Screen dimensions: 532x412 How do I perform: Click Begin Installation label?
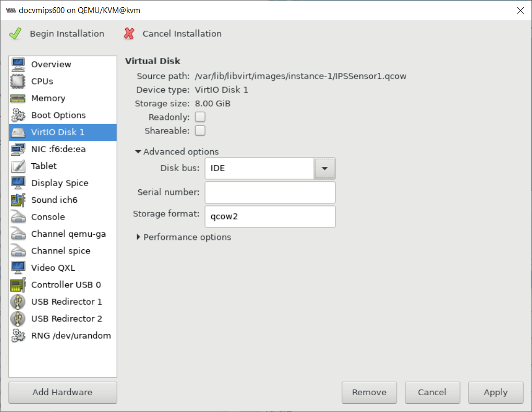67,33
